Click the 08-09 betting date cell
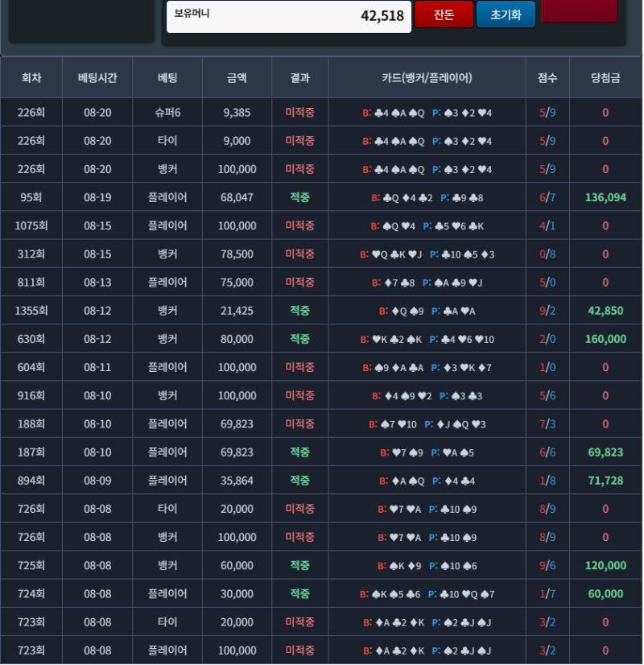The image size is (644, 665). 97,481
